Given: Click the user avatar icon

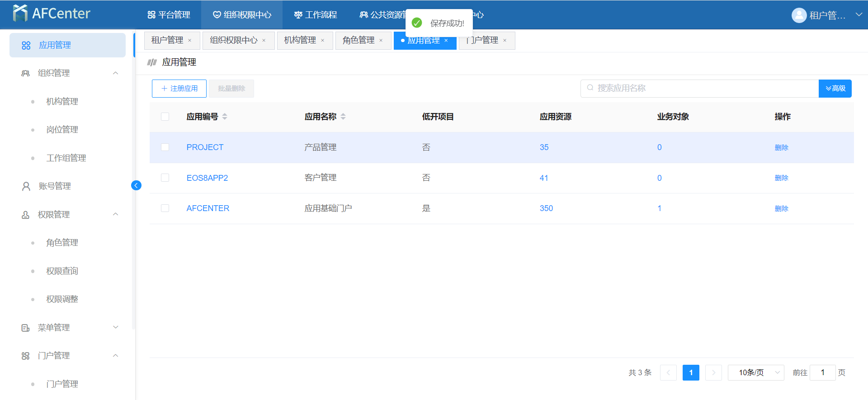Looking at the screenshot, I should (x=799, y=15).
